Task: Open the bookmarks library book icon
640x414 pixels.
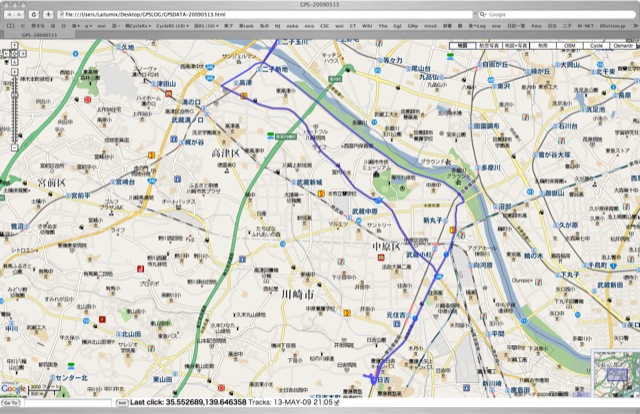Action: click(x=10, y=26)
